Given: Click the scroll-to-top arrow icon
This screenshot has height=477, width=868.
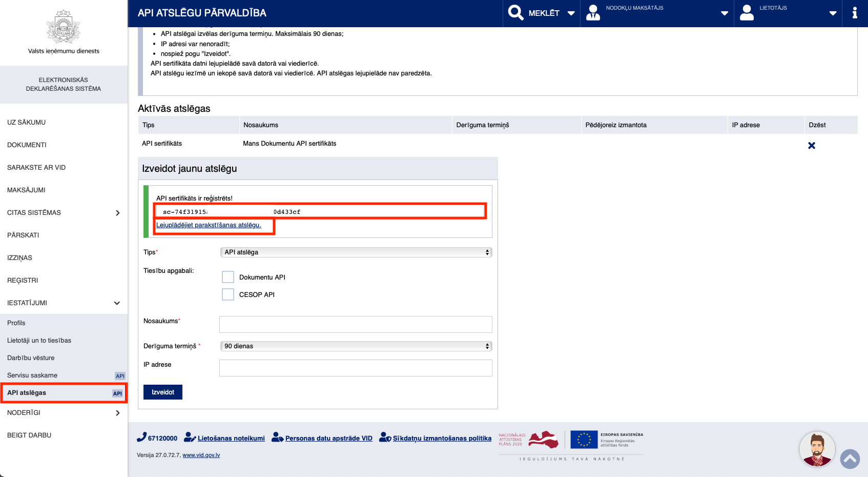Looking at the screenshot, I should [x=850, y=459].
